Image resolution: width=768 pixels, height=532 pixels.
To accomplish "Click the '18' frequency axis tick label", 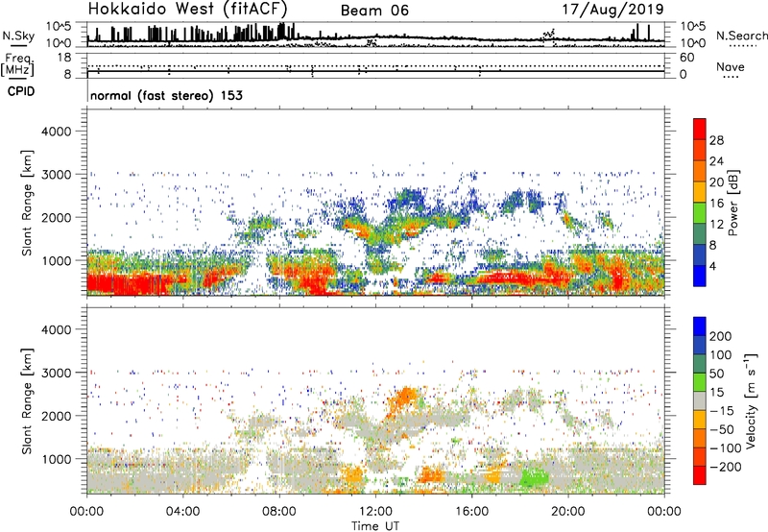I will click(64, 58).
